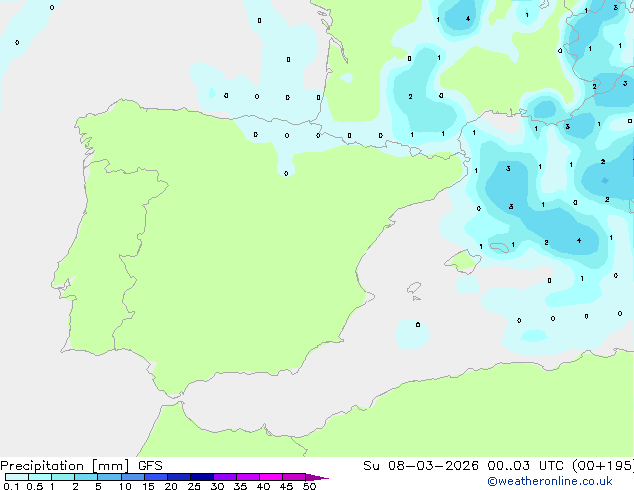
Task: Click the legend scale label '10'
Action: 125,486
